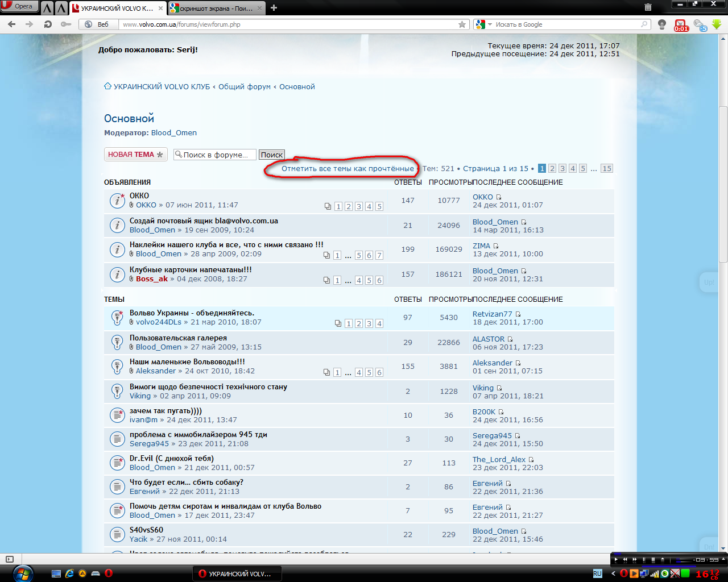728x582 pixels.
Task: Open the Пользовательская галерея topic
Action: 178,338
